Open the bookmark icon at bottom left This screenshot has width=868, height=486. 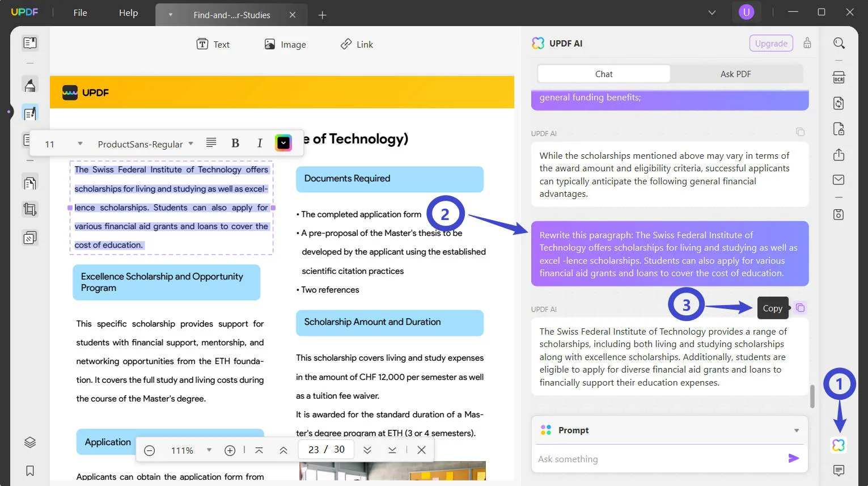coord(30,471)
